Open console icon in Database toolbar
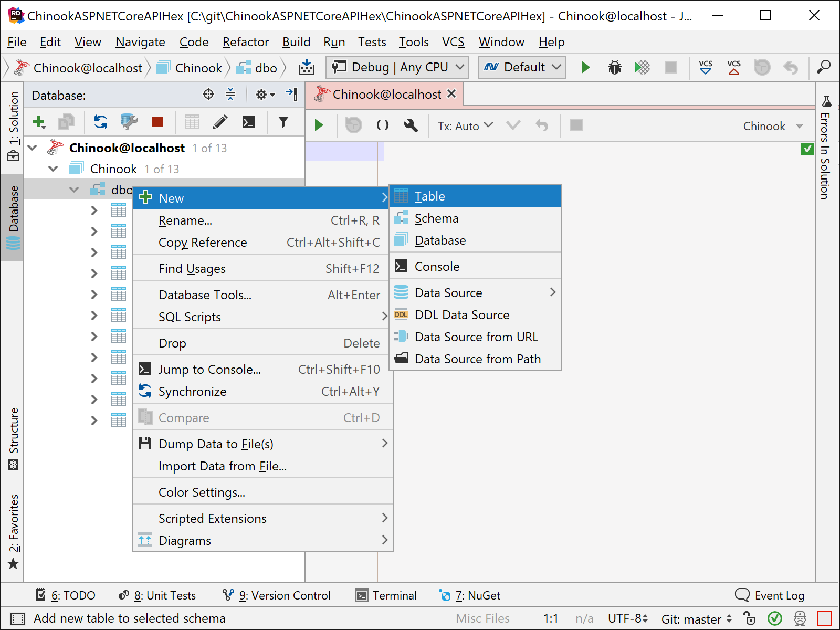 (x=249, y=122)
